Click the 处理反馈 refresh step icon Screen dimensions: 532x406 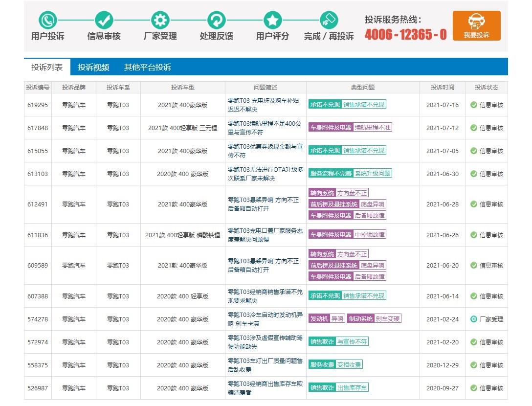tap(217, 20)
